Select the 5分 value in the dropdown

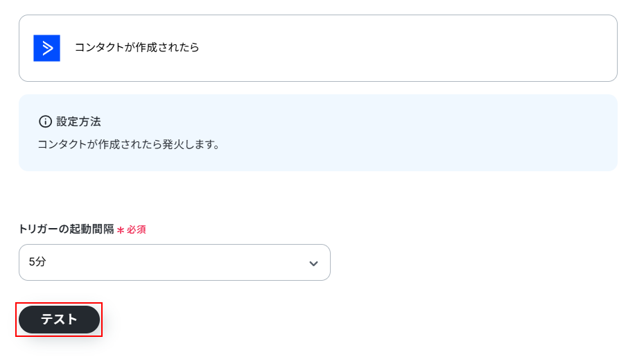click(38, 263)
